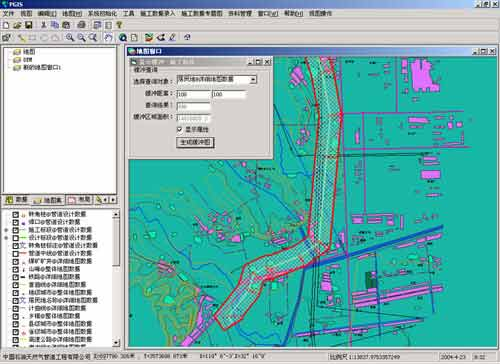
Task: Enable the 管道中线@管道设计数据 layer checkbox
Action: [x=16, y=253]
